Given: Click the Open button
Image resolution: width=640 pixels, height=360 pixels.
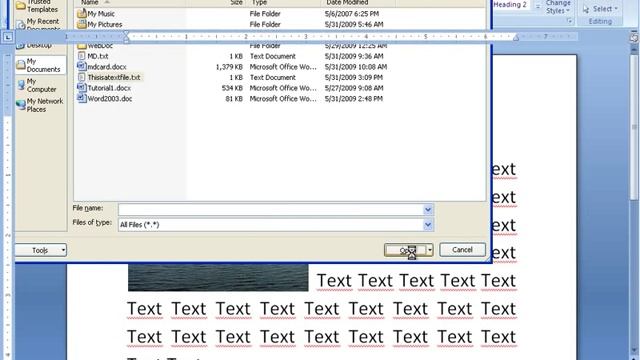Looking at the screenshot, I should click(x=405, y=250).
